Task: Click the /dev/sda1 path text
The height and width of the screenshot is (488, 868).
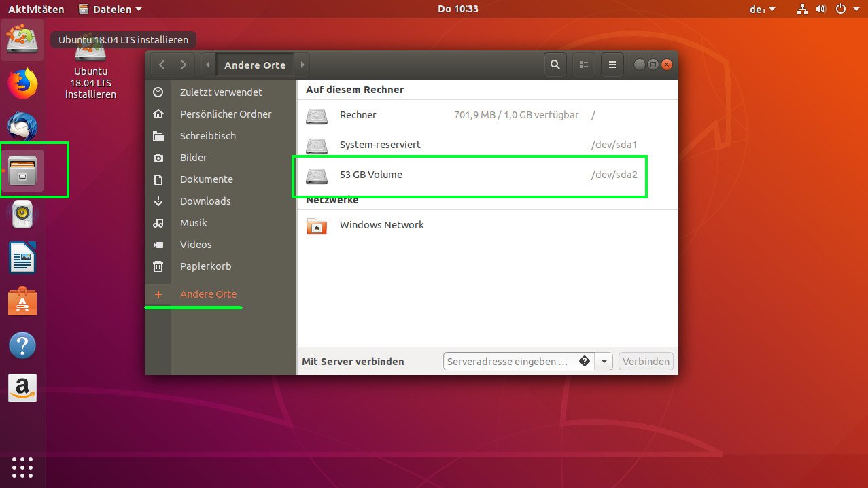Action: click(x=614, y=145)
